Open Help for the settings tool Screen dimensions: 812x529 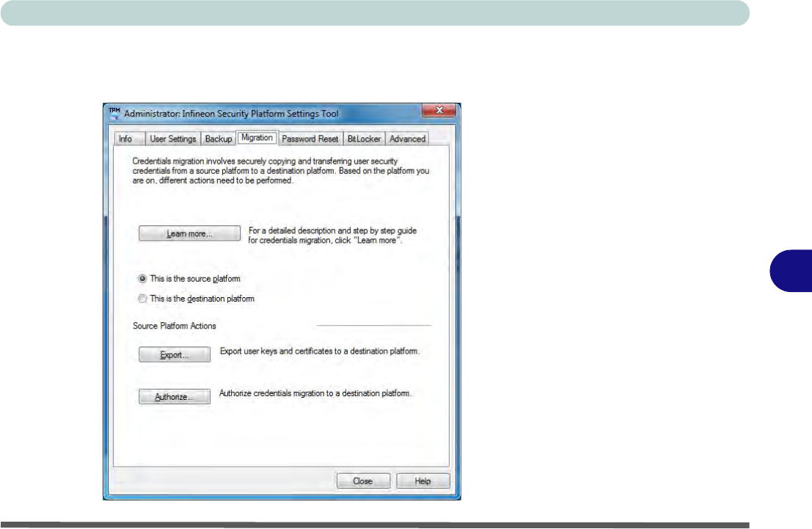pyautogui.click(x=423, y=481)
